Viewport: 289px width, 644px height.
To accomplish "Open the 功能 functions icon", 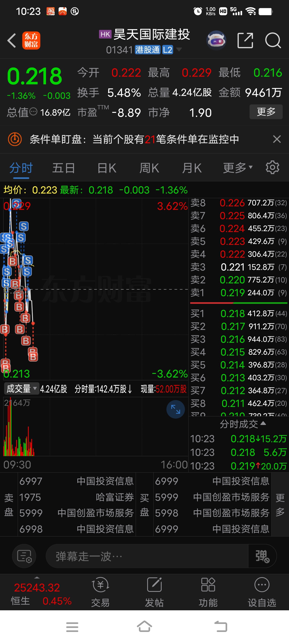I will (x=208, y=592).
